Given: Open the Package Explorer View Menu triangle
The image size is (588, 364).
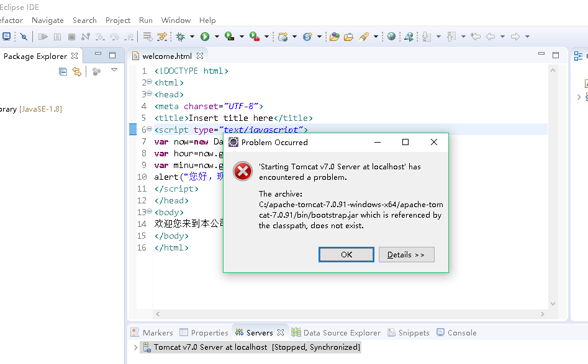Looking at the screenshot, I should point(114,70).
